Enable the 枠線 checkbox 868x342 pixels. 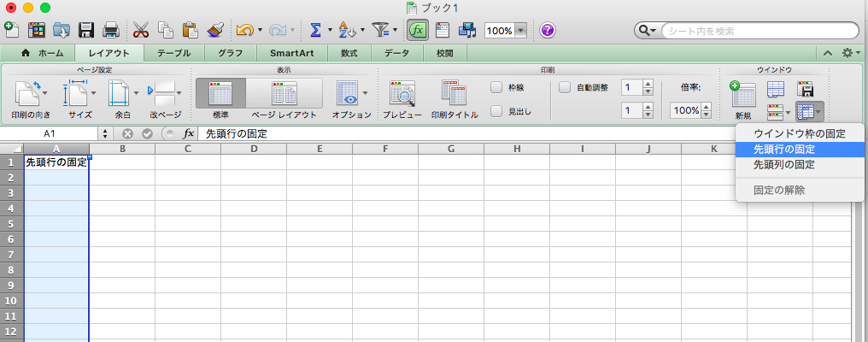coord(496,87)
